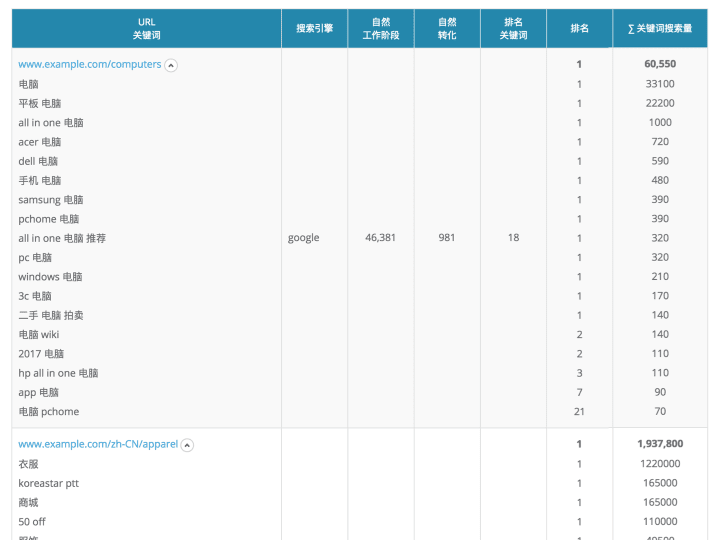This screenshot has height=540, width=720.
Task: Open the www.example.com/computers link
Action: (90, 64)
